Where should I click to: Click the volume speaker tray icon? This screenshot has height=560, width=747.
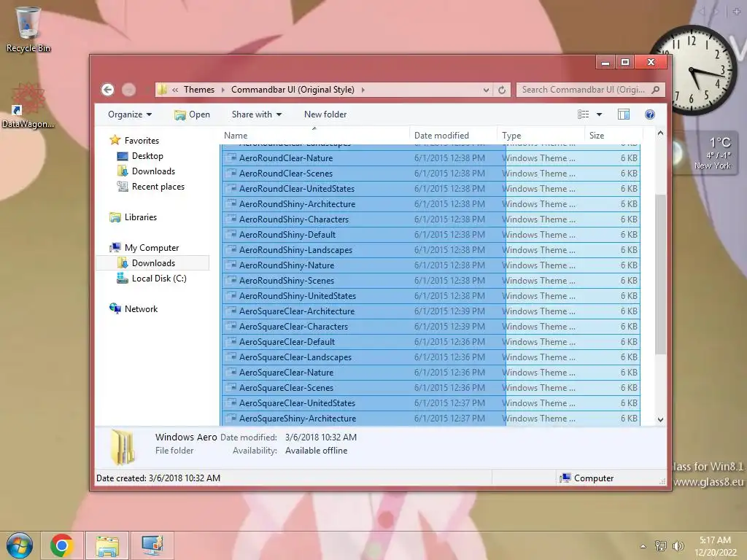tap(678, 545)
